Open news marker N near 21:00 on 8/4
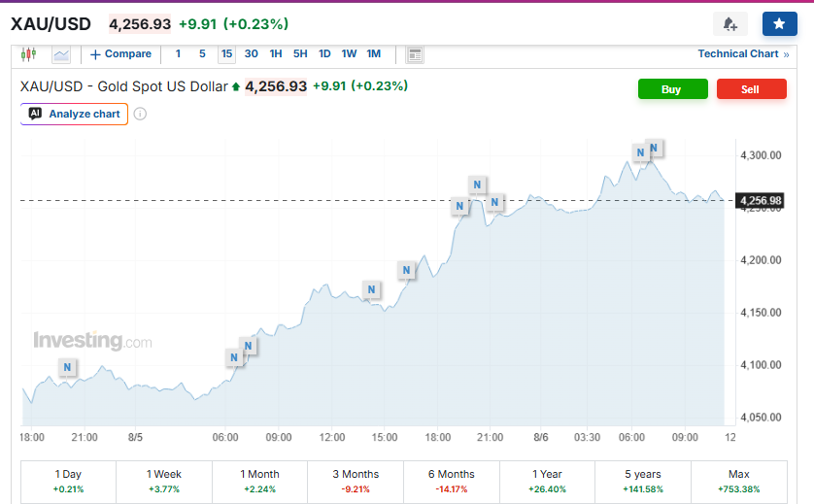Viewport: 814px width, 504px height. tap(67, 367)
